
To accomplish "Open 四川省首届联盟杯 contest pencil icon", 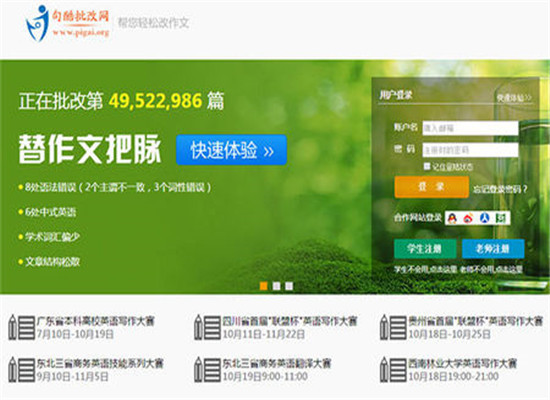I will (x=207, y=327).
